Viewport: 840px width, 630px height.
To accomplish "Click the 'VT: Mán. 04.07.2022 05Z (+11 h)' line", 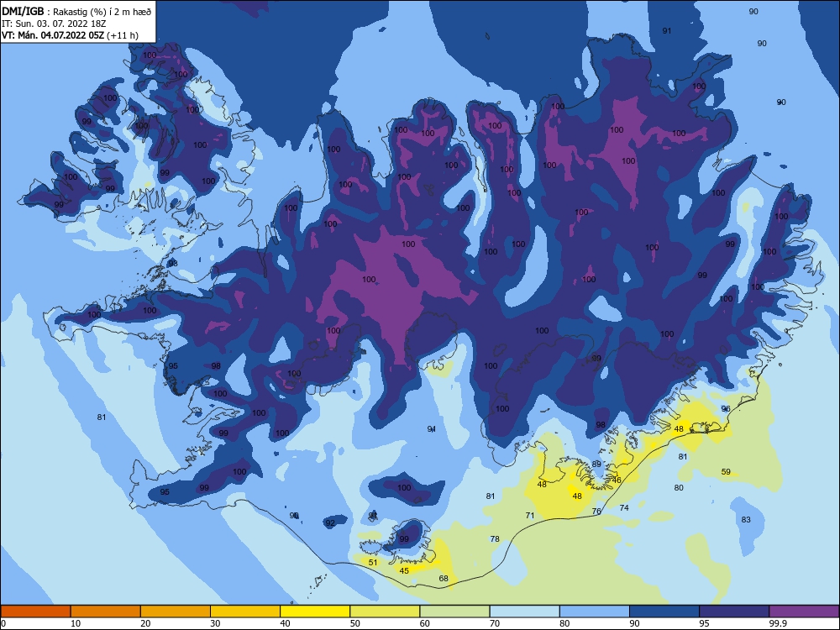I will [x=70, y=35].
